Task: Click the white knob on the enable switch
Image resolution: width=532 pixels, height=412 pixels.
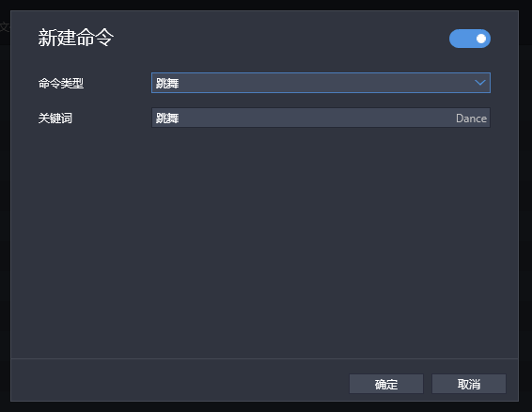Action: click(481, 39)
